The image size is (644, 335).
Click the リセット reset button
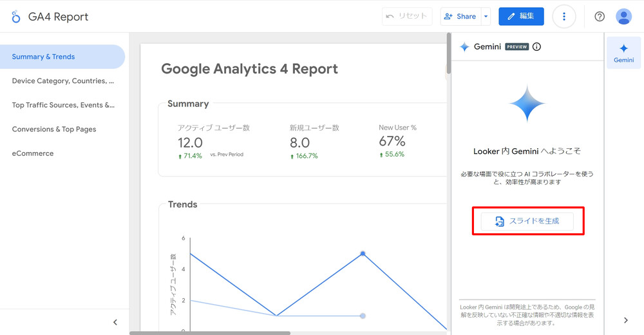[x=407, y=17]
